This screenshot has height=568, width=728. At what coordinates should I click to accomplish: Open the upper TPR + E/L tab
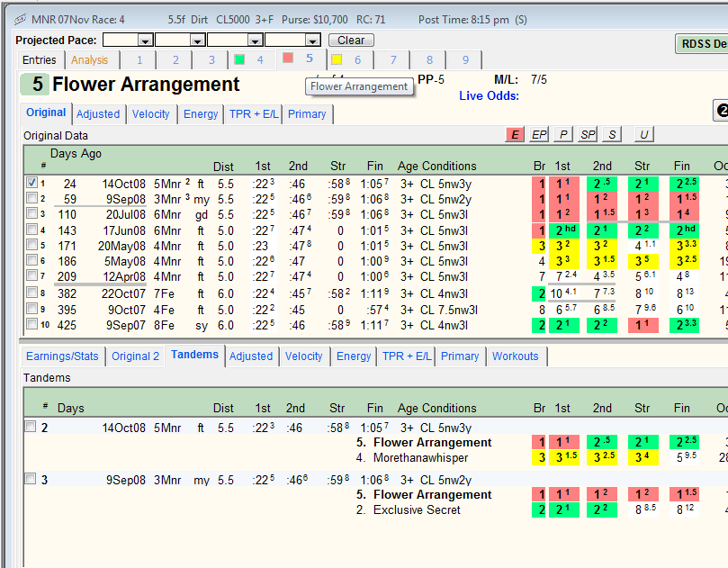point(254,114)
